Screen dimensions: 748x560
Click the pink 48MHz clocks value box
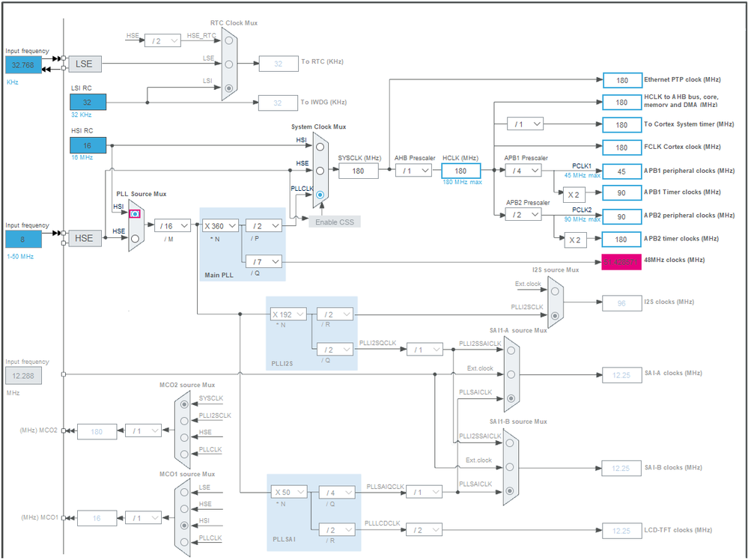point(621,262)
